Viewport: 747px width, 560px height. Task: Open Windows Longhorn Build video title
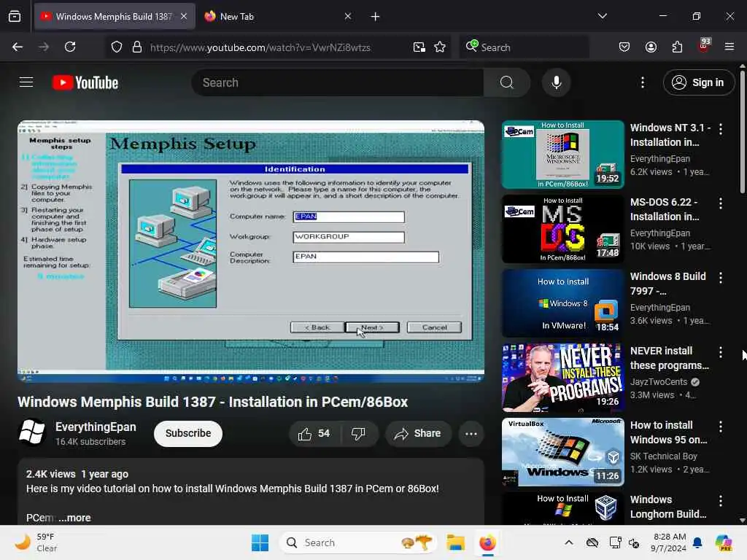pyautogui.click(x=668, y=507)
